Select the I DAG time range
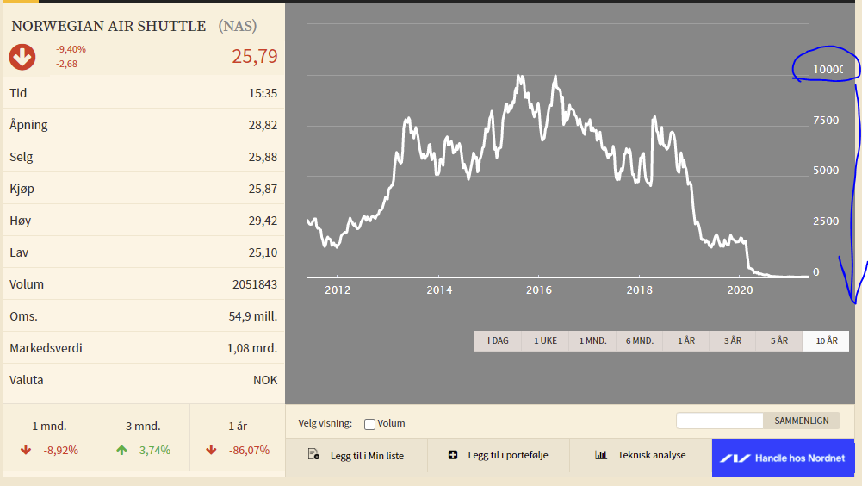The height and width of the screenshot is (486, 868). click(498, 341)
